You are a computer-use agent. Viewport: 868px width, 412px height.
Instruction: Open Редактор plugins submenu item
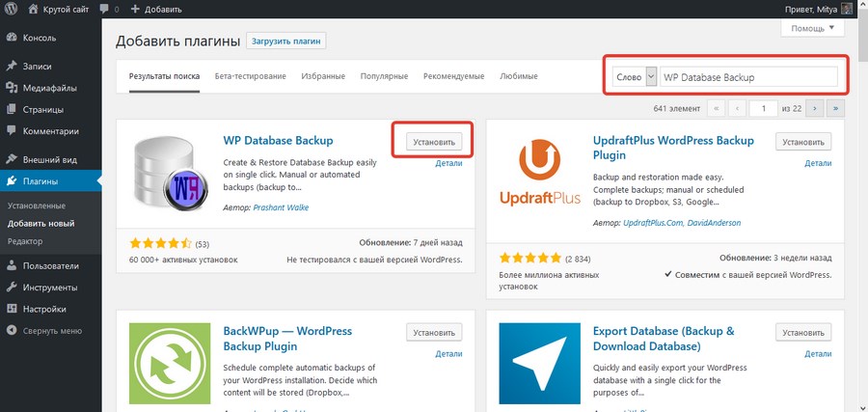(x=25, y=241)
